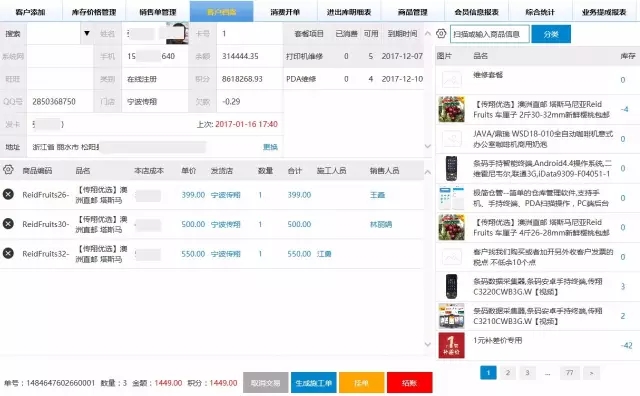Viewport: 640px width, 396px height.
Task: Open the 库存价格管理 tab
Action: click(x=94, y=12)
